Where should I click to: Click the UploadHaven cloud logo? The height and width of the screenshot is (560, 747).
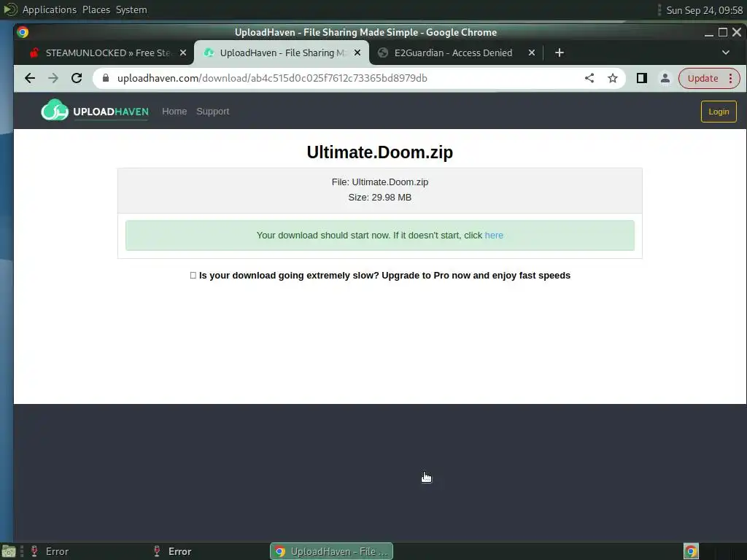55,111
